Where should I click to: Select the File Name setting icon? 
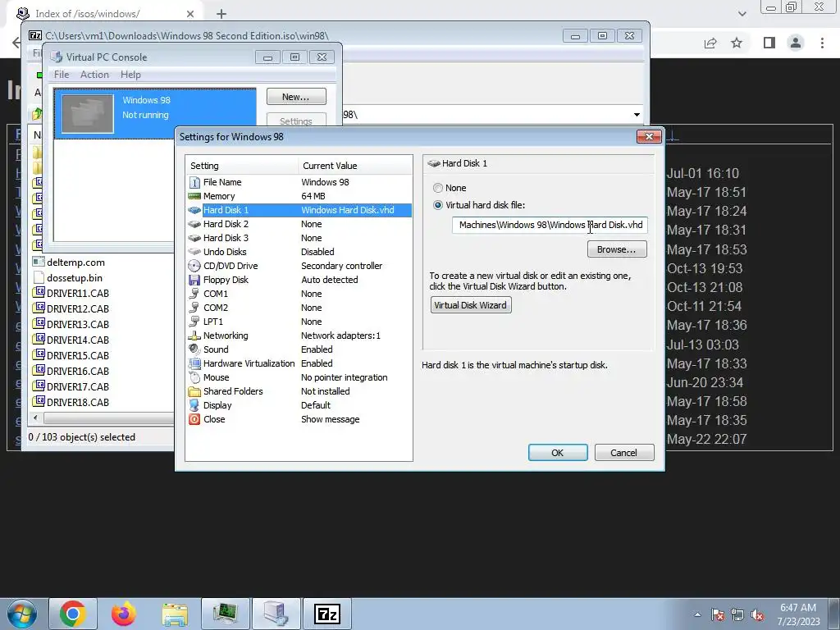[x=194, y=182]
